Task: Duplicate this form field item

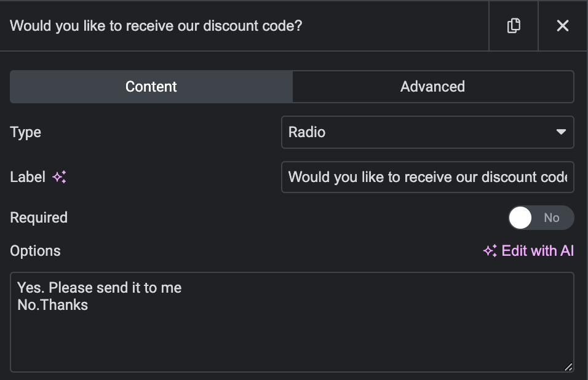Action: [514, 26]
